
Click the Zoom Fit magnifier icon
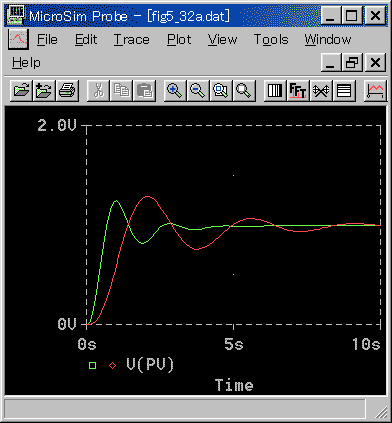pyautogui.click(x=244, y=90)
